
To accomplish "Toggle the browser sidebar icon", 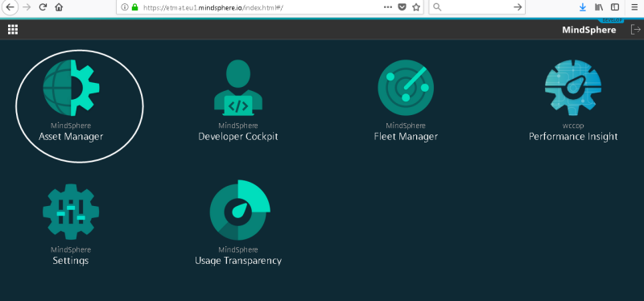I will (x=615, y=7).
